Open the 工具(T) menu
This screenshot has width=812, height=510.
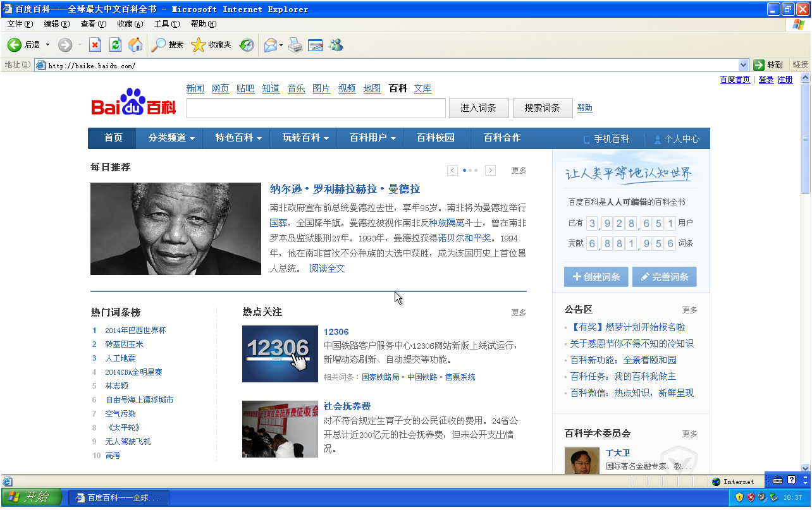(x=167, y=24)
